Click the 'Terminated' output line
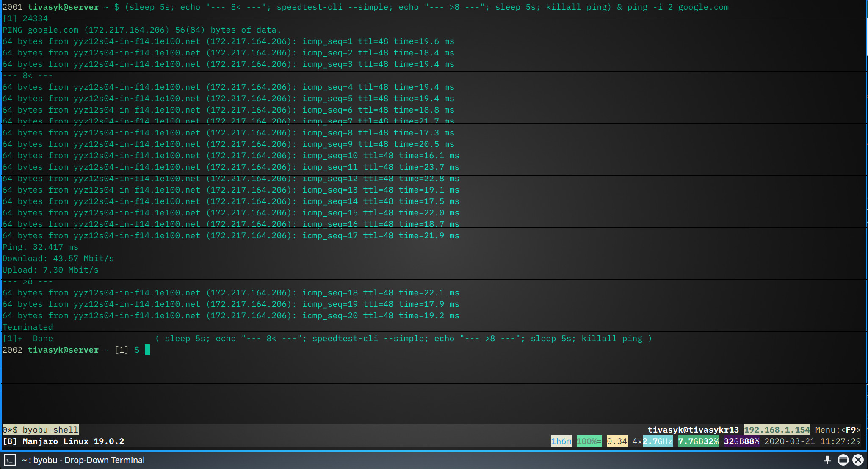This screenshot has height=469, width=868. point(28,327)
